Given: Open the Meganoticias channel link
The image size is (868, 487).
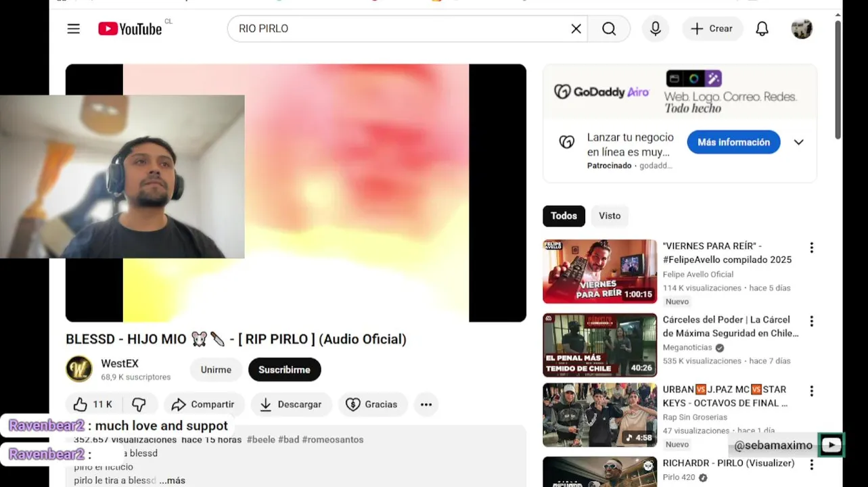Looking at the screenshot, I should 687,348.
